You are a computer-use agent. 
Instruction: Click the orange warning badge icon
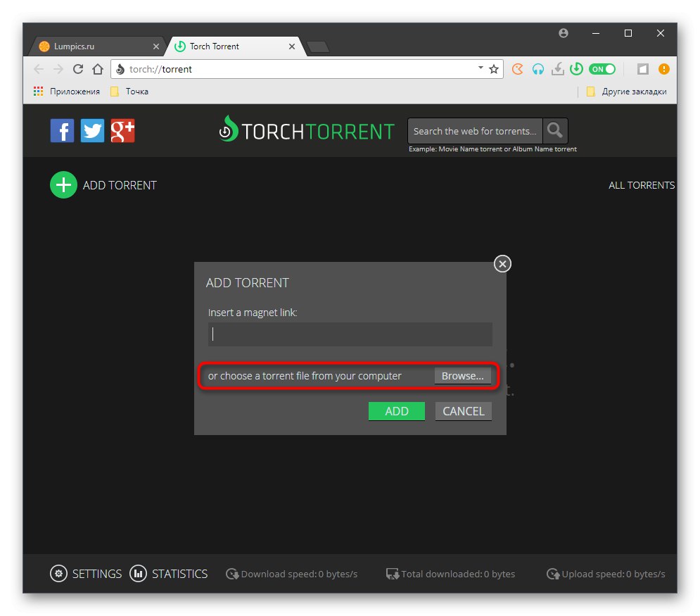(665, 69)
